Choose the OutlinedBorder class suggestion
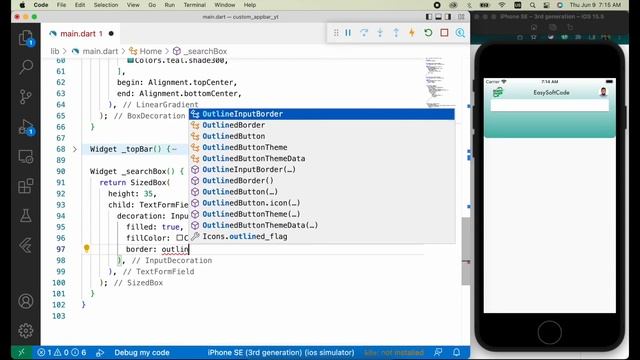640x360 pixels. point(322,125)
